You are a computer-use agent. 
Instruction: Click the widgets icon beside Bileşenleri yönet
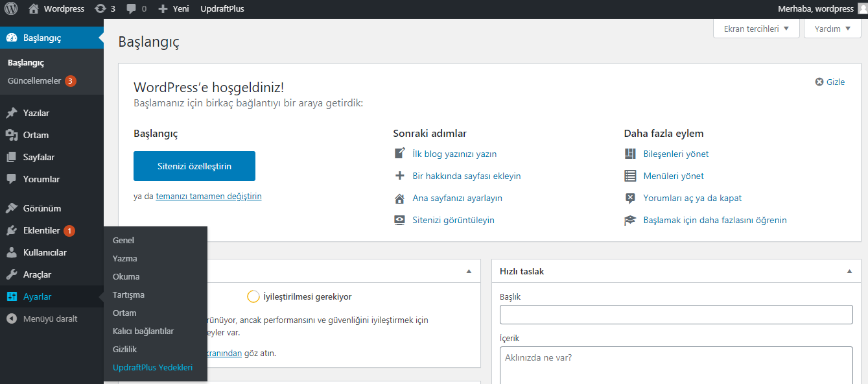pyautogui.click(x=630, y=154)
